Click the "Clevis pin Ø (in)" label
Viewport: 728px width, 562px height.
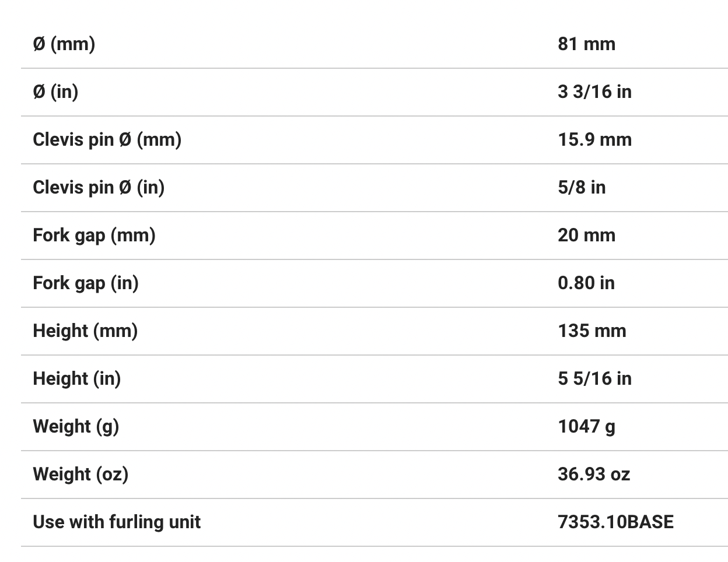click(x=99, y=188)
